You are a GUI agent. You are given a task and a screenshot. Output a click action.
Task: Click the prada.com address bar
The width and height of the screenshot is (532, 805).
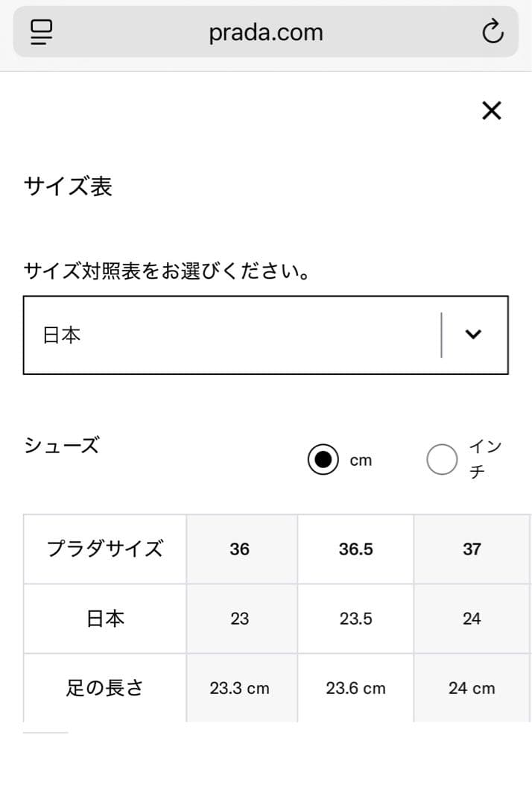tap(266, 33)
